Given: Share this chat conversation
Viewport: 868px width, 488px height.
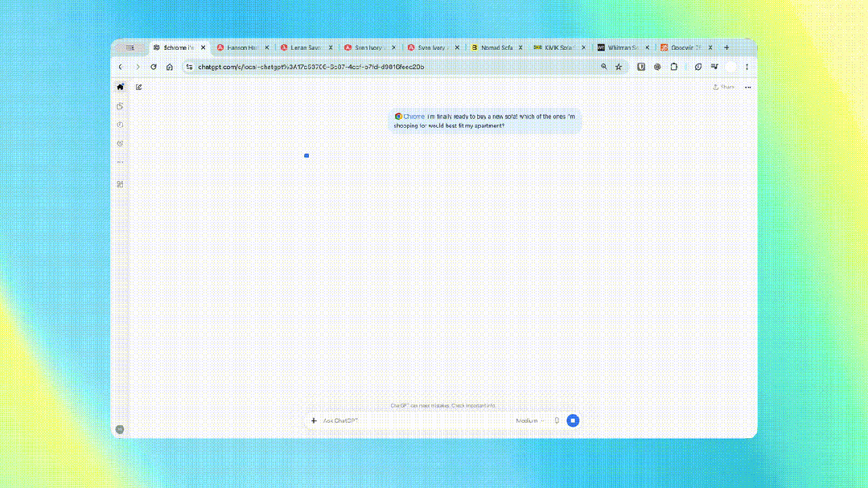Looking at the screenshot, I should (723, 87).
